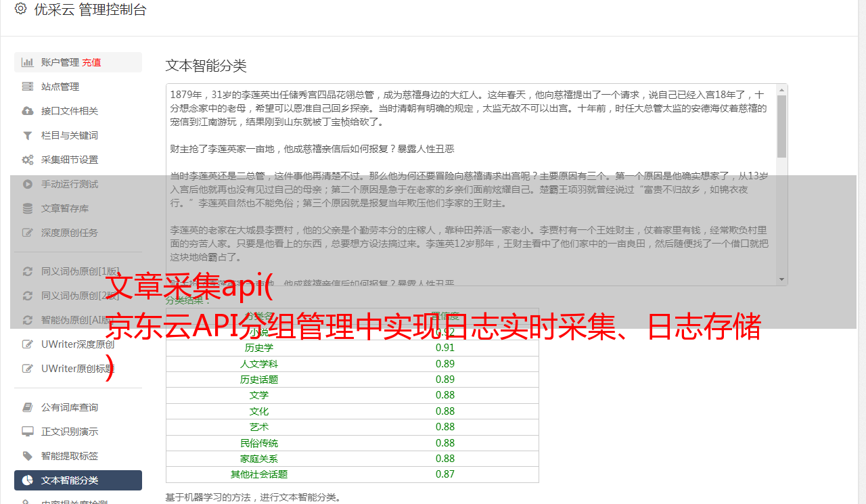Open 公有词库查询 in the sidebar
The image size is (866, 504).
pos(70,407)
